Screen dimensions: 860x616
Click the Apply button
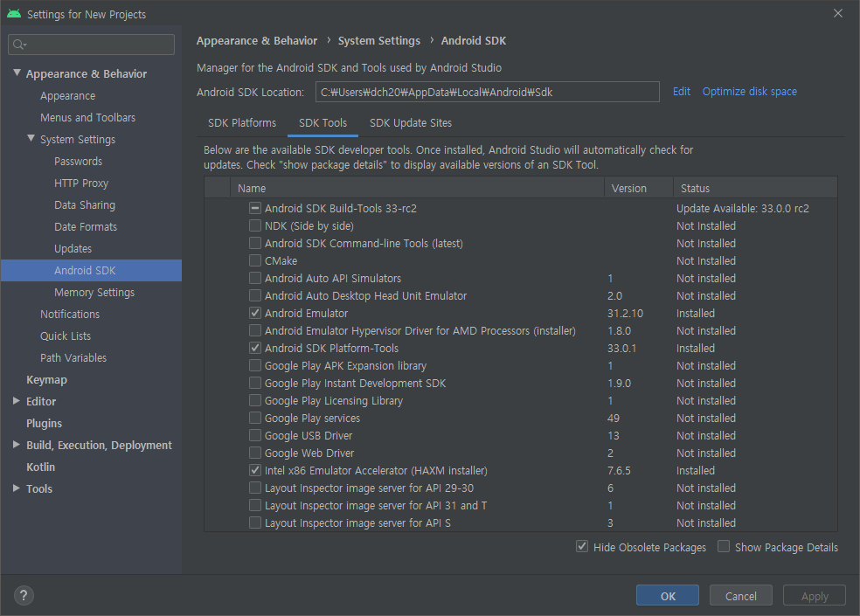coord(815,596)
